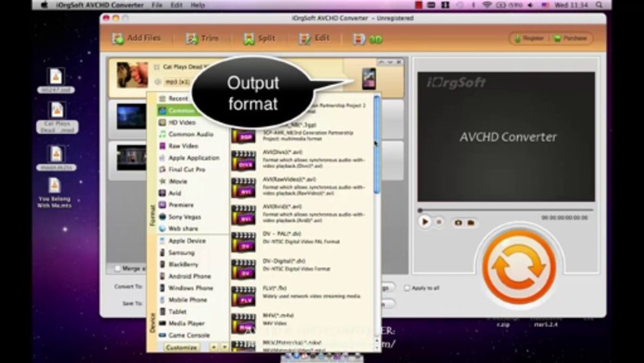Click the up arrow beside Customize
This screenshot has height=363, width=644.
(x=213, y=347)
